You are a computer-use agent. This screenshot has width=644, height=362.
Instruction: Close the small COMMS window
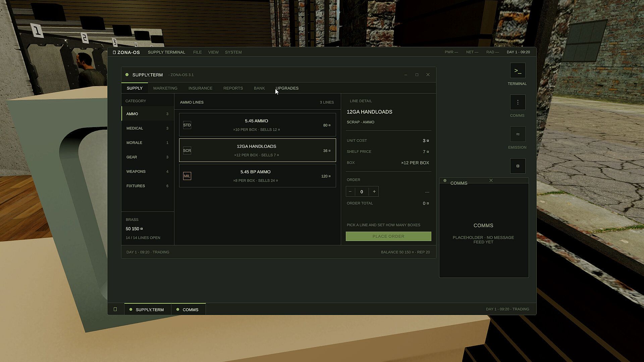tap(491, 180)
